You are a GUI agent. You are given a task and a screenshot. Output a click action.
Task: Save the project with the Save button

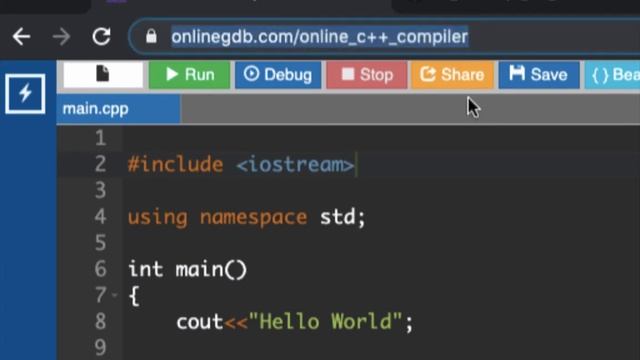pos(539,75)
